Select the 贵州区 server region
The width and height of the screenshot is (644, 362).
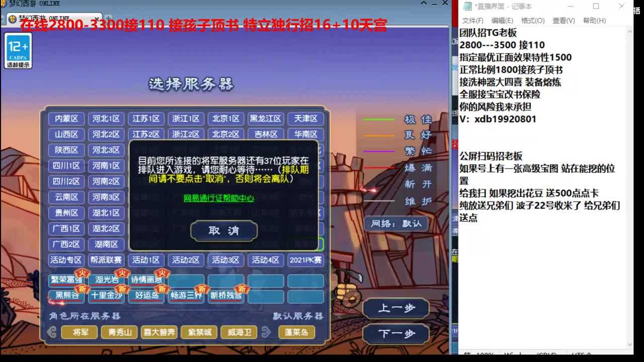[66, 213]
